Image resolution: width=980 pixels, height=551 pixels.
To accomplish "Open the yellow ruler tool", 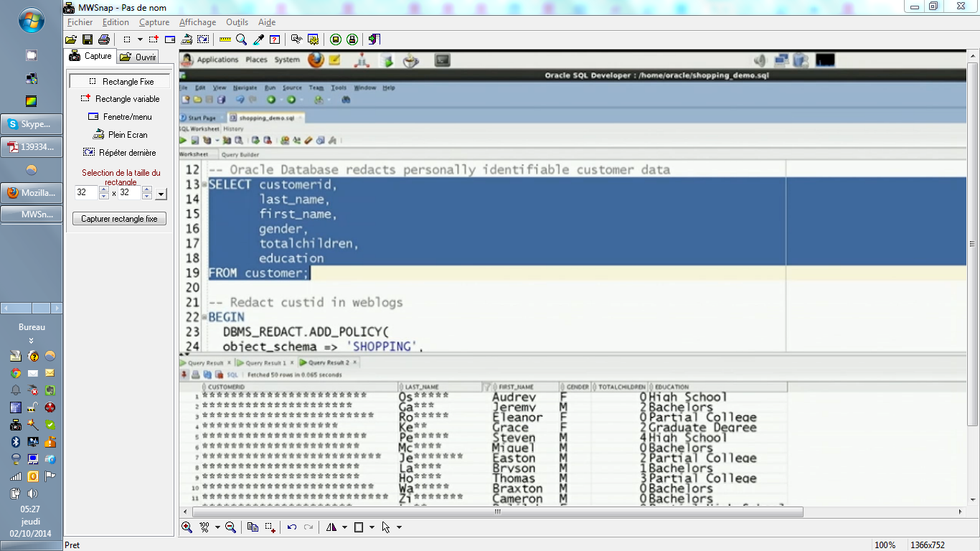I will point(225,39).
